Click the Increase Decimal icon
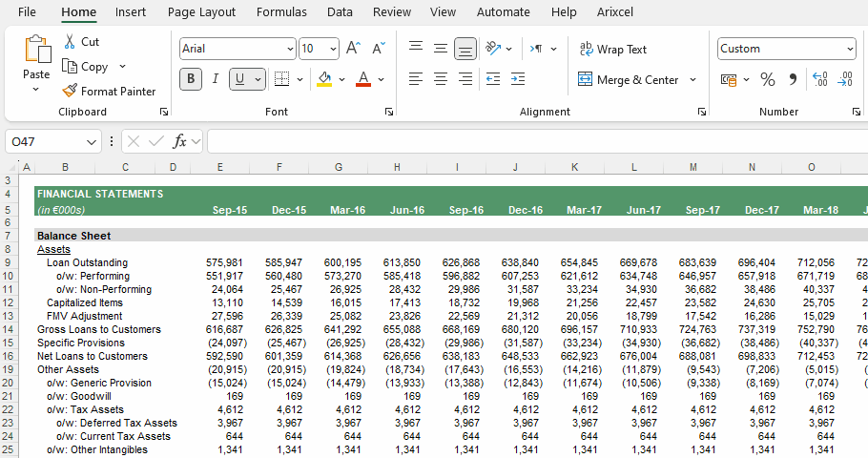The width and height of the screenshot is (868, 458). (820, 80)
